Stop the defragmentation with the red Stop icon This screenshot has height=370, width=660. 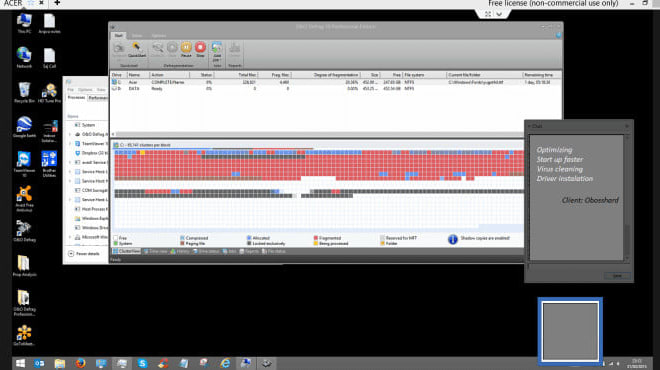200,49
